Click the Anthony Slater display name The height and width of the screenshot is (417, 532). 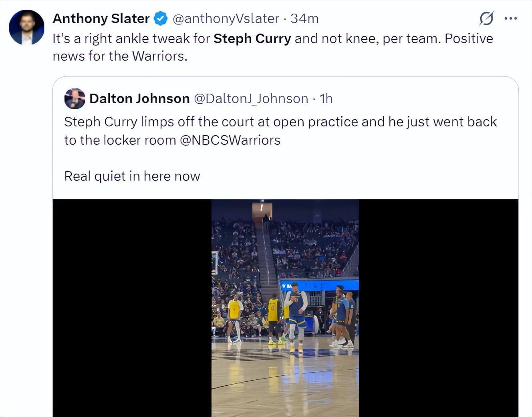coord(101,18)
